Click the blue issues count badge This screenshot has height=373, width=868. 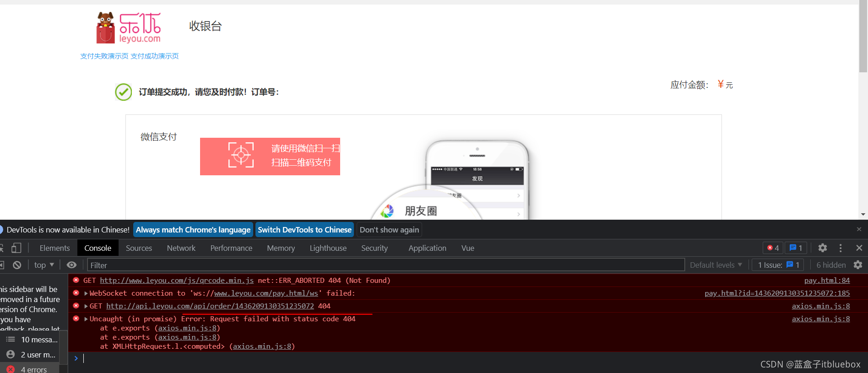tap(796, 248)
